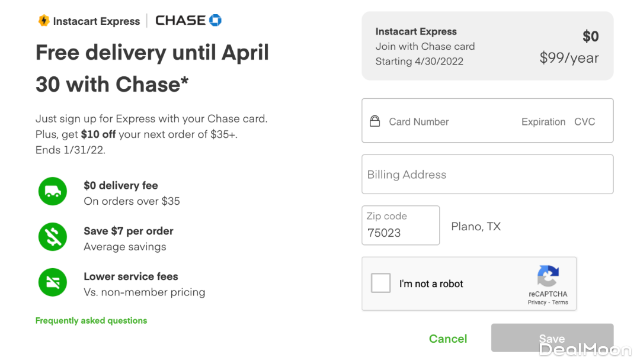
Task: Click the crossed dollar sign savings icon
Action: (53, 237)
